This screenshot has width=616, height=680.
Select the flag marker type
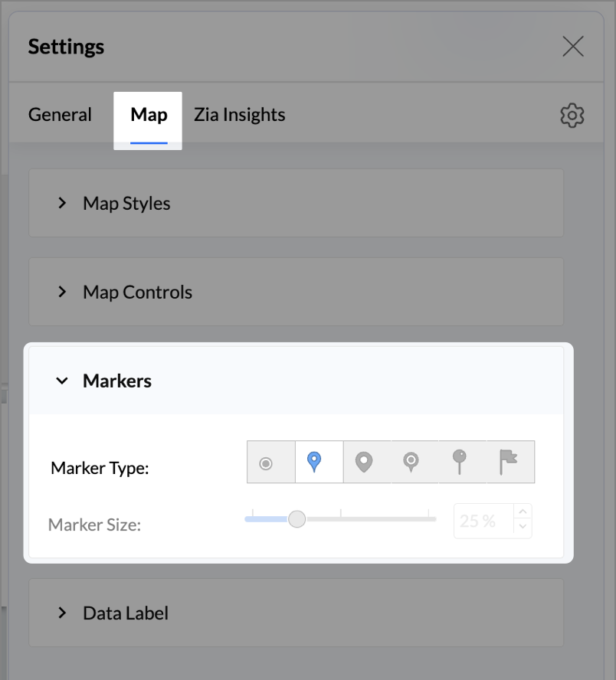(508, 462)
